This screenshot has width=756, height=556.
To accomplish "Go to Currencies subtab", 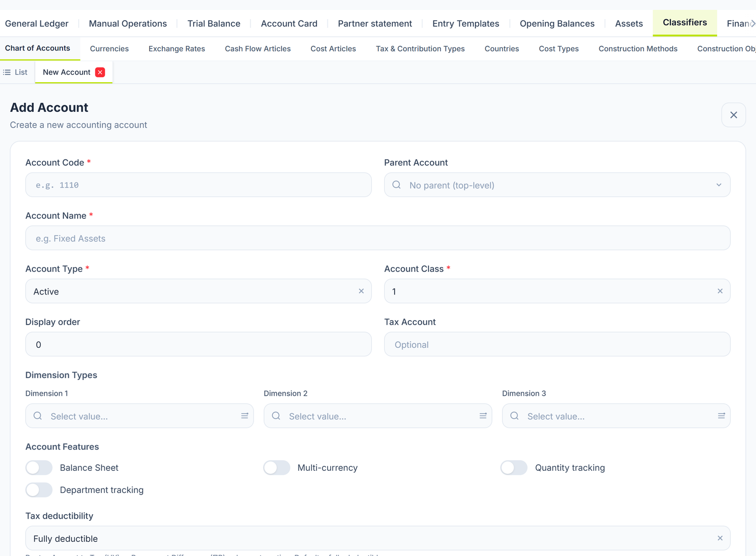I will [109, 49].
